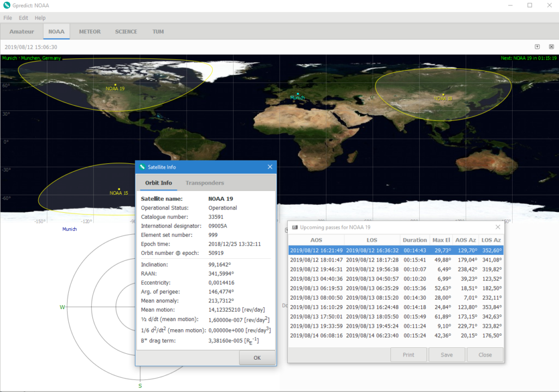
Task: Sort passes by Duration column header
Action: click(x=415, y=240)
